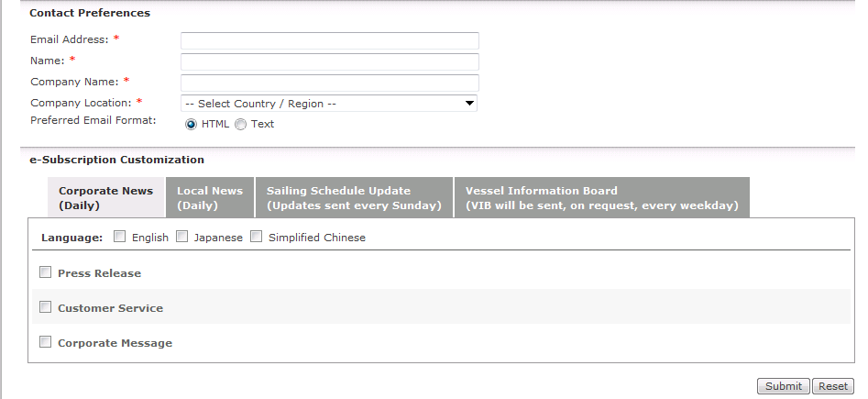This screenshot has height=399, width=868.
Task: Open the Local News (Daily) tab
Action: (209, 198)
